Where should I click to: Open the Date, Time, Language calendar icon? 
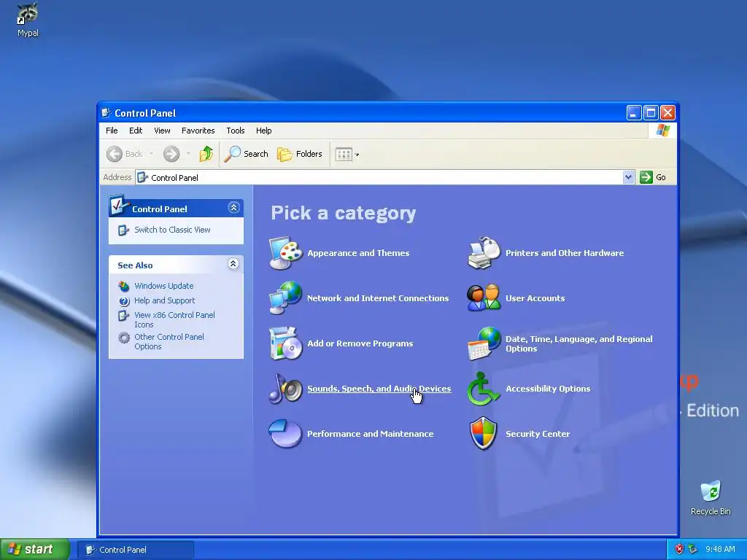point(484,343)
